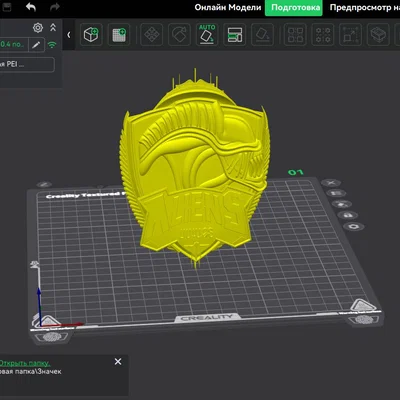Click the split to objects icon
Image resolution: width=400 pixels, height=400 pixels.
[x=295, y=34]
